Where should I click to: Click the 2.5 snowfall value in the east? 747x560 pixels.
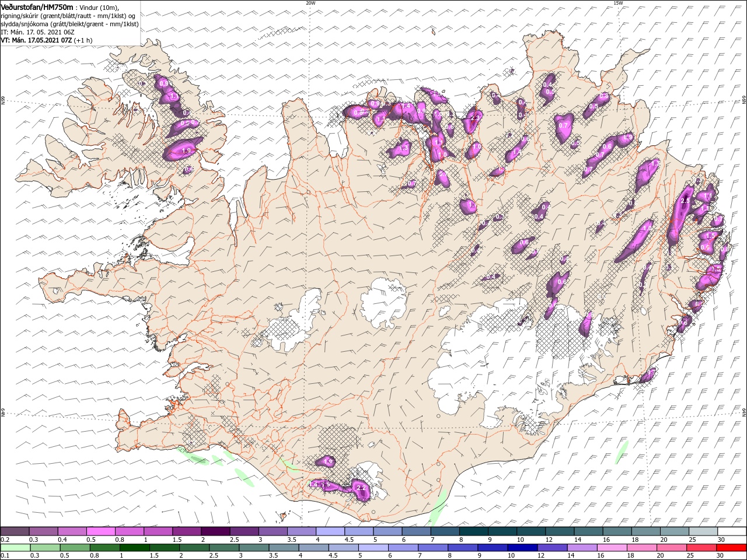(x=686, y=201)
